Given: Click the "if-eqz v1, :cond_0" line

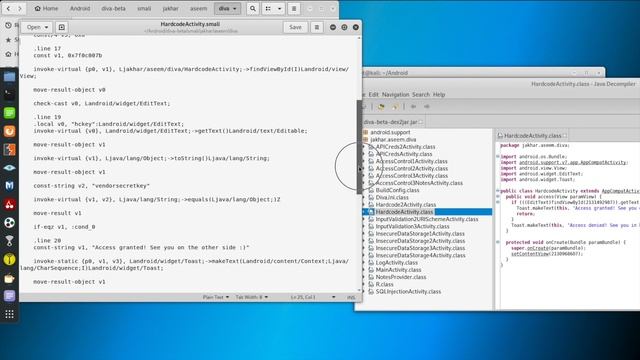Looking at the screenshot, I should tap(64, 227).
